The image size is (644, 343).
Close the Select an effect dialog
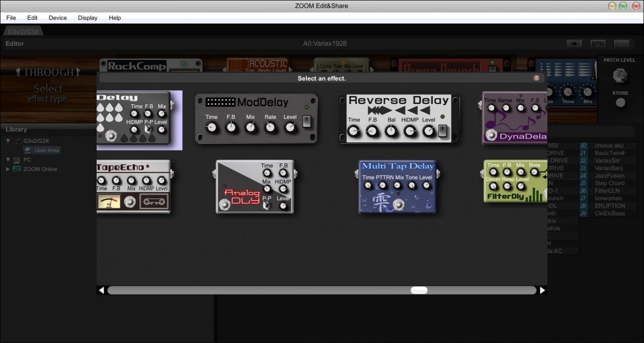point(536,78)
